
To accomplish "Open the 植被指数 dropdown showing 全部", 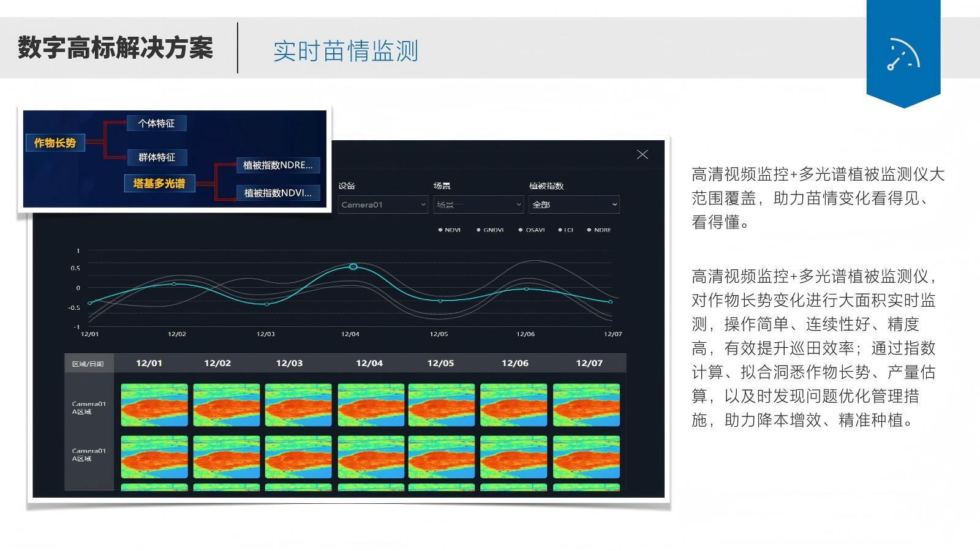I will 574,204.
